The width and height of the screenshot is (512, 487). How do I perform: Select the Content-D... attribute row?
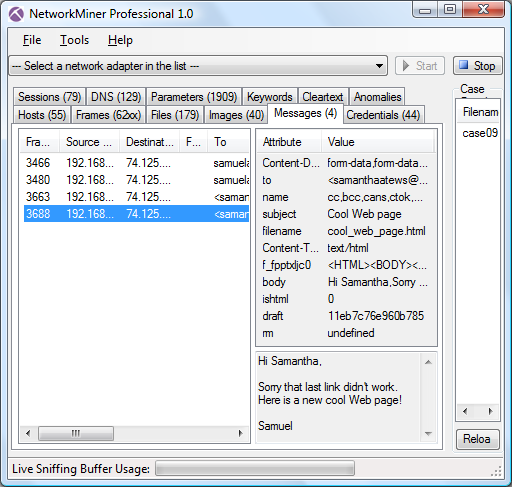click(x=346, y=163)
